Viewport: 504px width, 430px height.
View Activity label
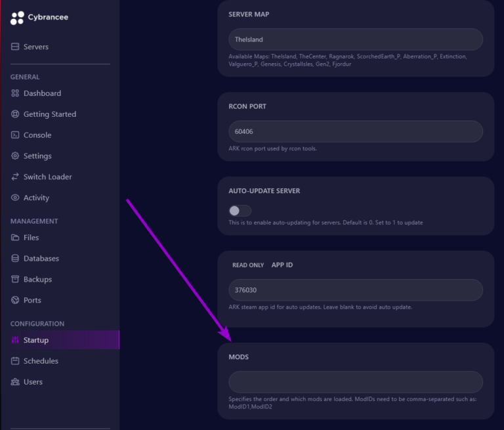click(36, 198)
